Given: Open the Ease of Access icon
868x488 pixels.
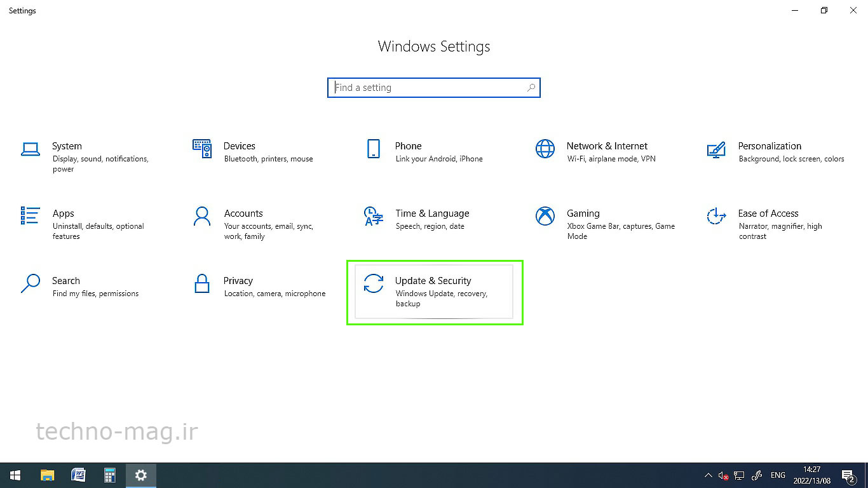Looking at the screenshot, I should click(x=716, y=216).
